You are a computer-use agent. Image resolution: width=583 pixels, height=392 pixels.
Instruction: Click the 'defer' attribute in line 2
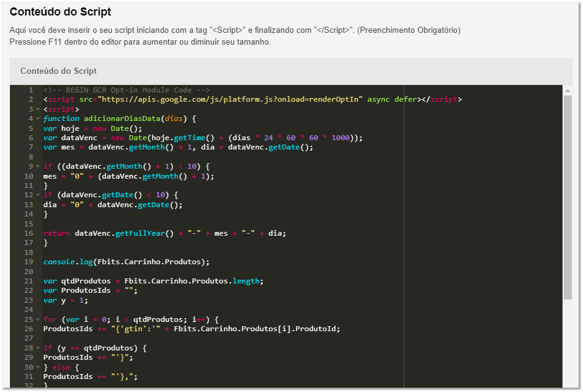coord(406,99)
